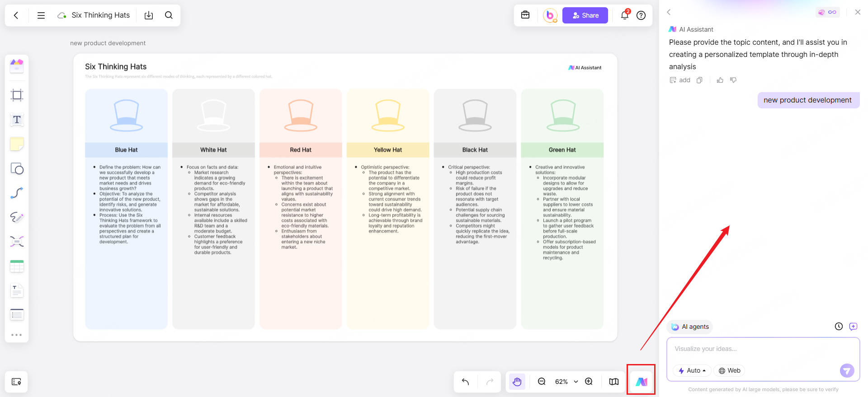Select the Connector line tool
This screenshot has width=868, height=397.
click(17, 193)
